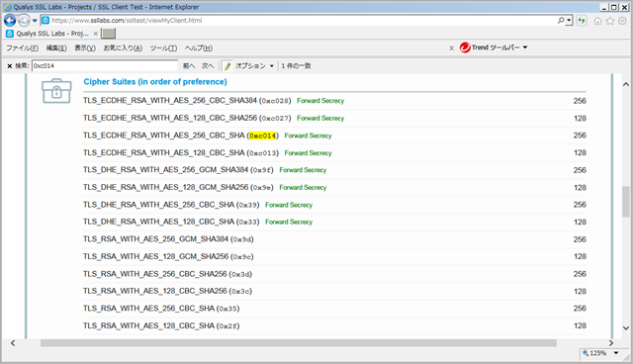Image resolution: width=633 pixels, height=364 pixels.
Task: Close the Qualys SSL Labs tab
Action: tap(96, 34)
